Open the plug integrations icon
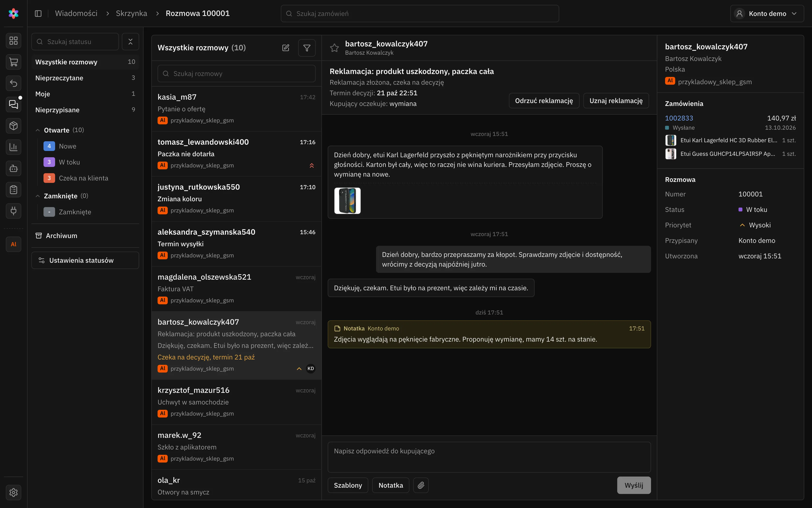The height and width of the screenshot is (508, 812). click(x=14, y=211)
